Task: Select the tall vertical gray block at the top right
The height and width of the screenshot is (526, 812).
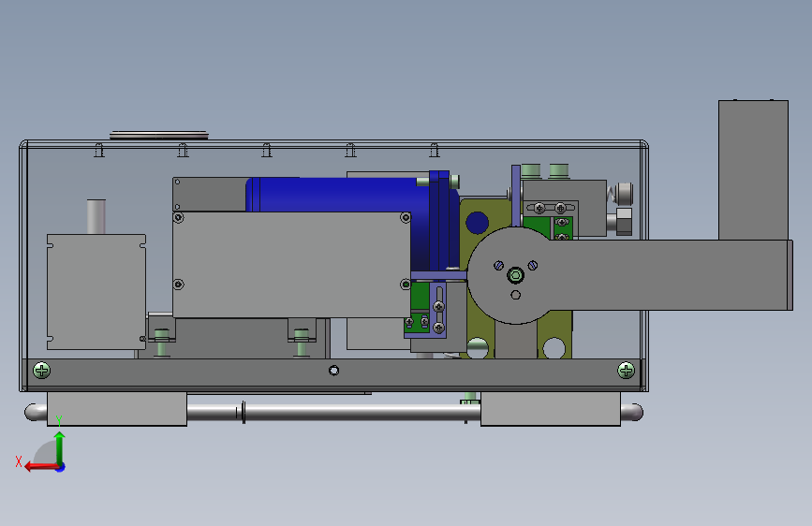Action: (x=753, y=170)
